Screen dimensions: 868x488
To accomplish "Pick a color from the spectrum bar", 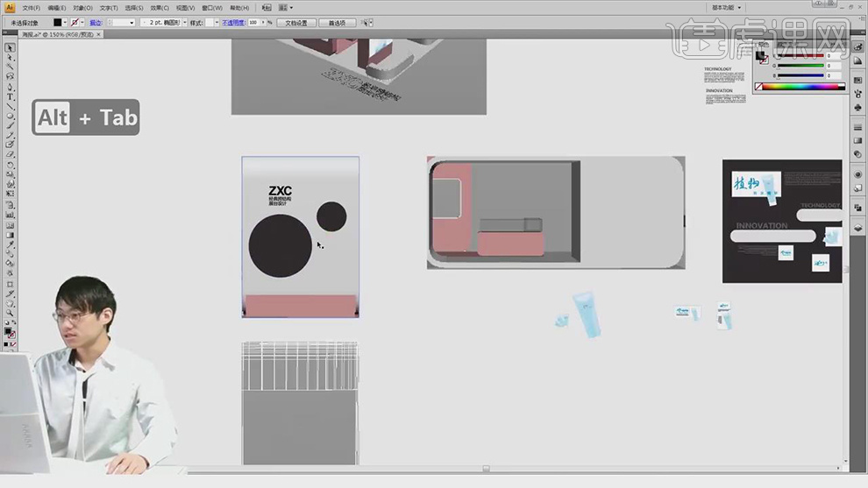I will tap(800, 87).
